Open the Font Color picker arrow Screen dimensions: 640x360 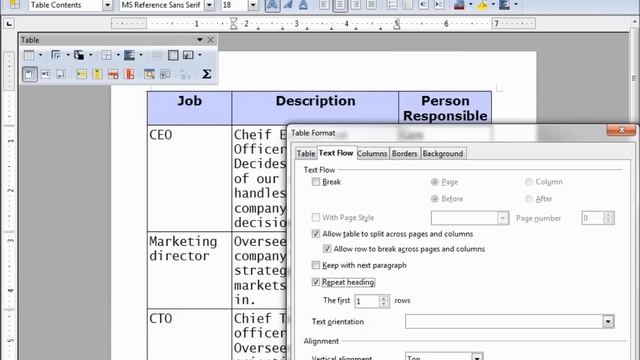click(470, 5)
